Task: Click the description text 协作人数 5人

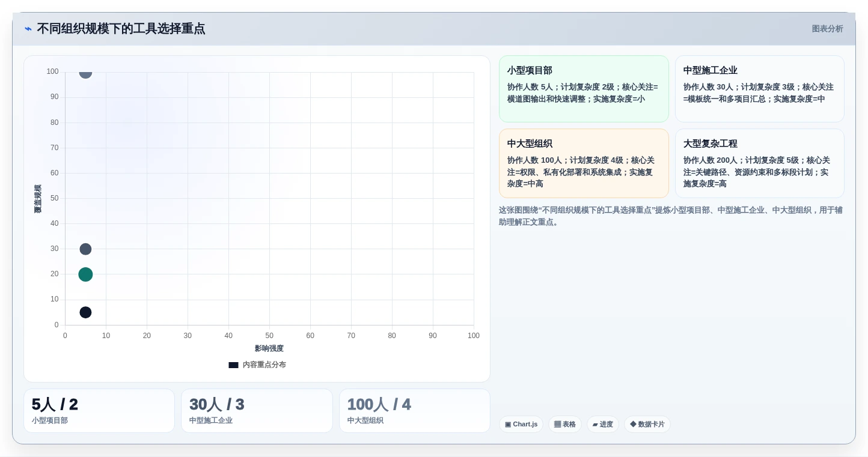Action: (582, 93)
